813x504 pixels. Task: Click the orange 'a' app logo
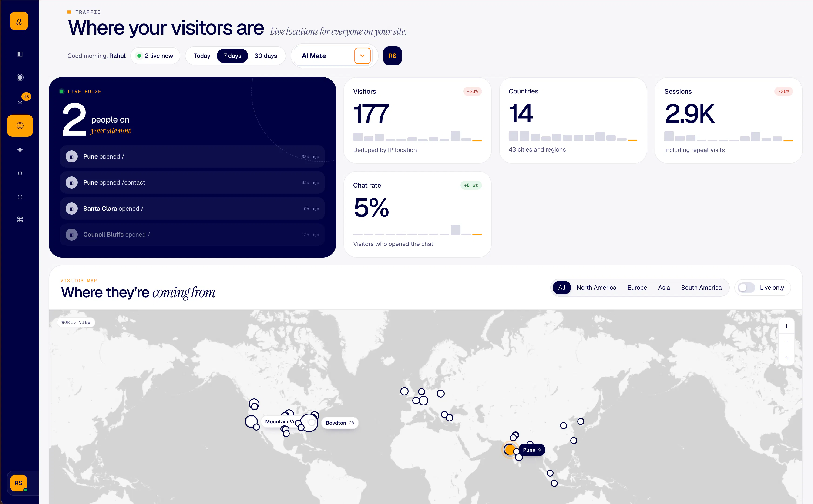pyautogui.click(x=19, y=21)
